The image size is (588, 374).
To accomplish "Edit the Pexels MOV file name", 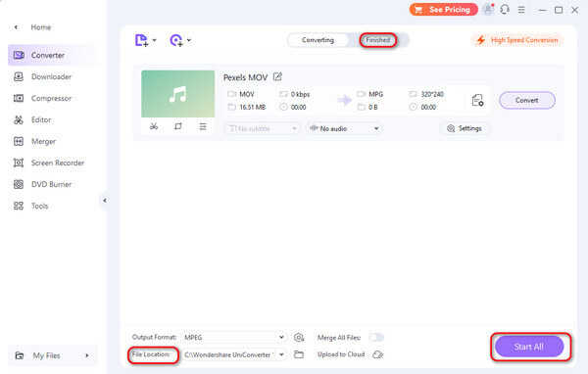I will [x=277, y=76].
